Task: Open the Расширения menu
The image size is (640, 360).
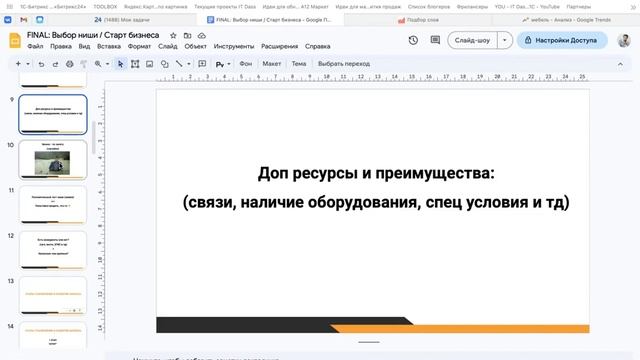Action: click(280, 46)
